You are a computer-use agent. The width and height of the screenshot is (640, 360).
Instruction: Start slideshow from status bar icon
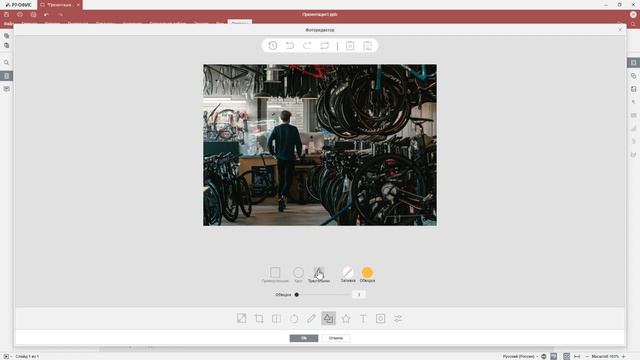click(x=6, y=356)
